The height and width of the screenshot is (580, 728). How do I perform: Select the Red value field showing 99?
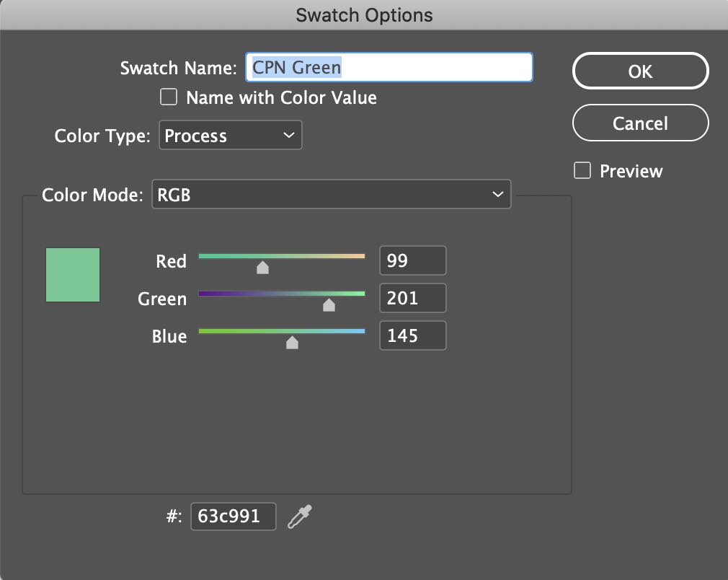(413, 260)
